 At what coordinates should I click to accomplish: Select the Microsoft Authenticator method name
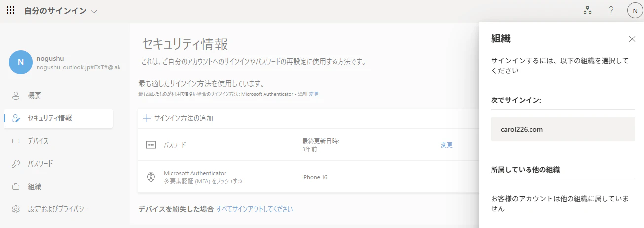(x=195, y=173)
